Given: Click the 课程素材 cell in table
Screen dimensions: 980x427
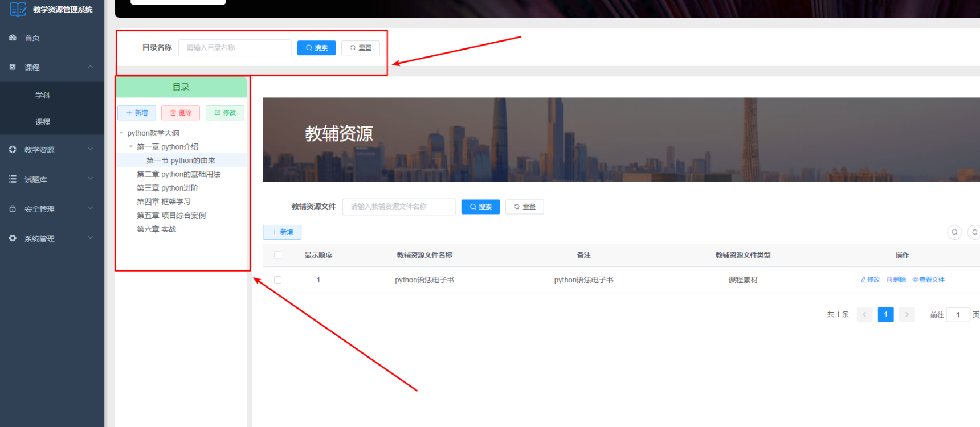Looking at the screenshot, I should 743,280.
